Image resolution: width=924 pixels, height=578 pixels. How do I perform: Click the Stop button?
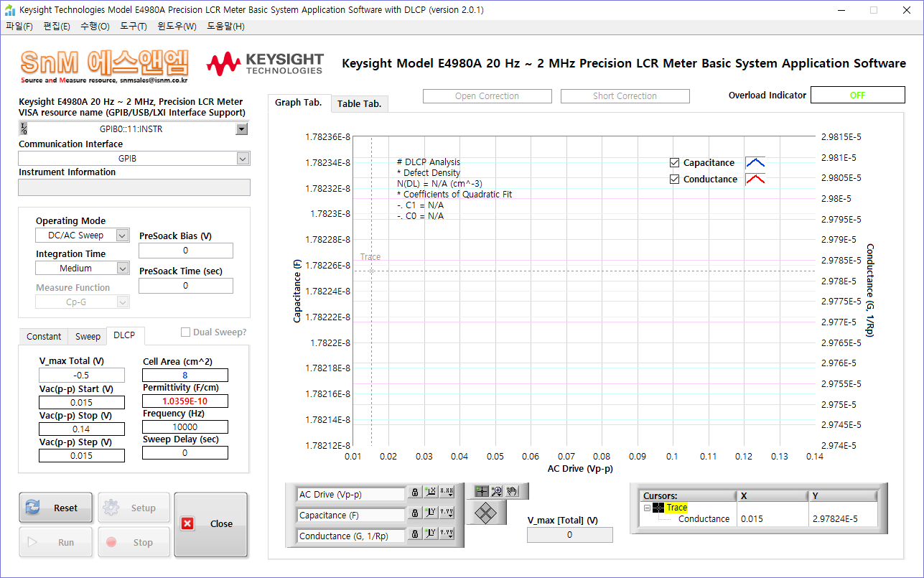coord(134,542)
